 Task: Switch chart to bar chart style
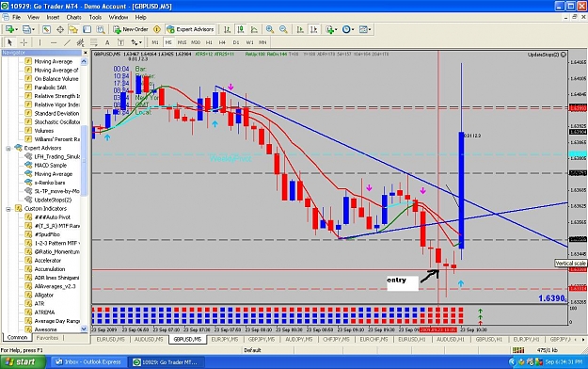pyautogui.click(x=228, y=29)
